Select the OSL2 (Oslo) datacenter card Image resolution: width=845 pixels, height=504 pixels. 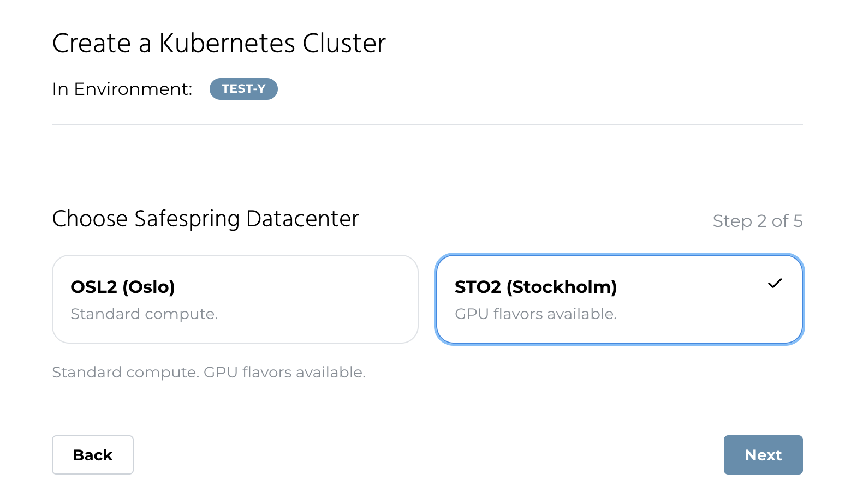[x=235, y=299]
